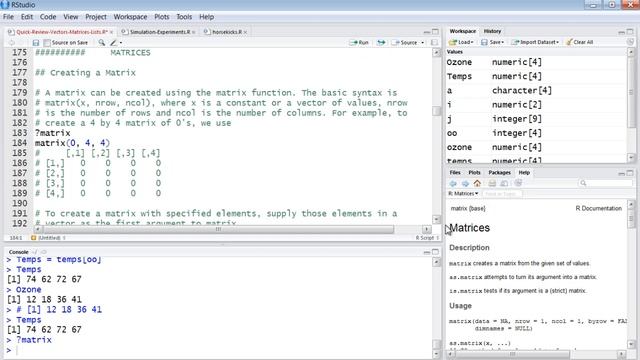Viewport: 640px width, 360px height.
Task: Print the help topic with the printer icon
Action: [x=492, y=183]
